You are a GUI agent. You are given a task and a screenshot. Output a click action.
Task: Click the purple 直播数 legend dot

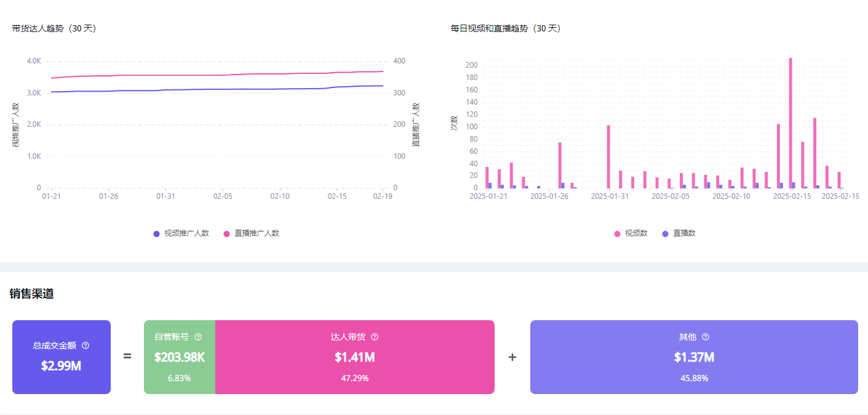[665, 234]
